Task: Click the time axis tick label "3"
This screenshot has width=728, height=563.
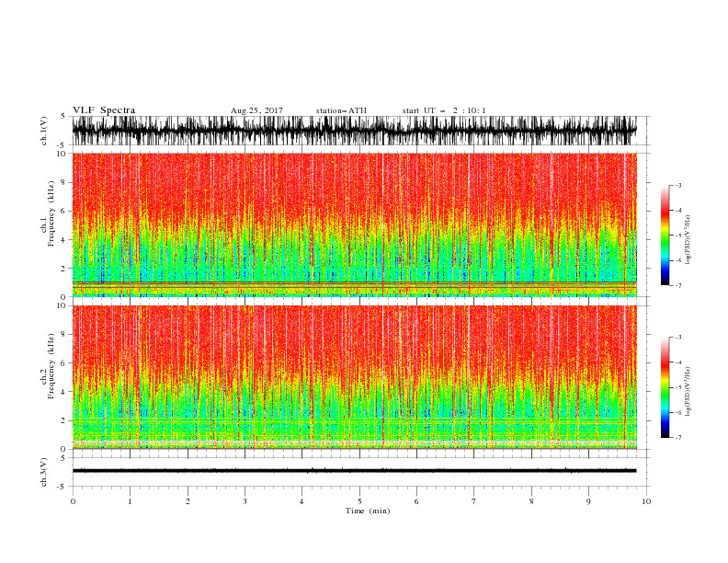Action: (245, 501)
